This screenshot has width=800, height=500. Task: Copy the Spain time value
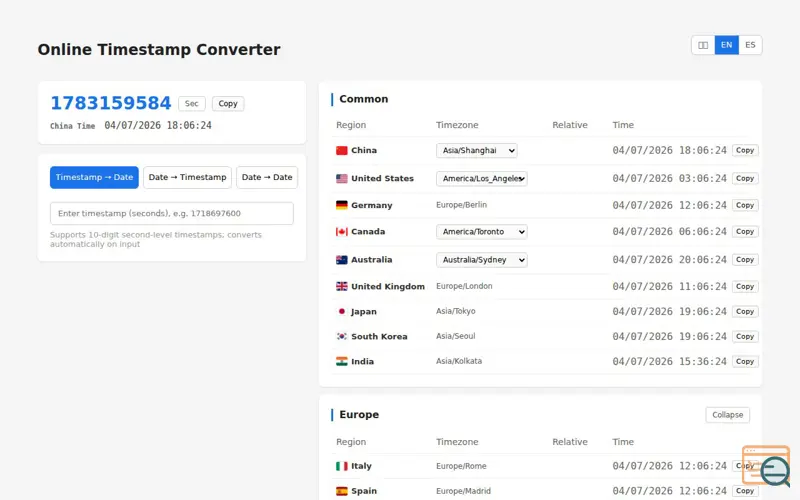tap(745, 491)
